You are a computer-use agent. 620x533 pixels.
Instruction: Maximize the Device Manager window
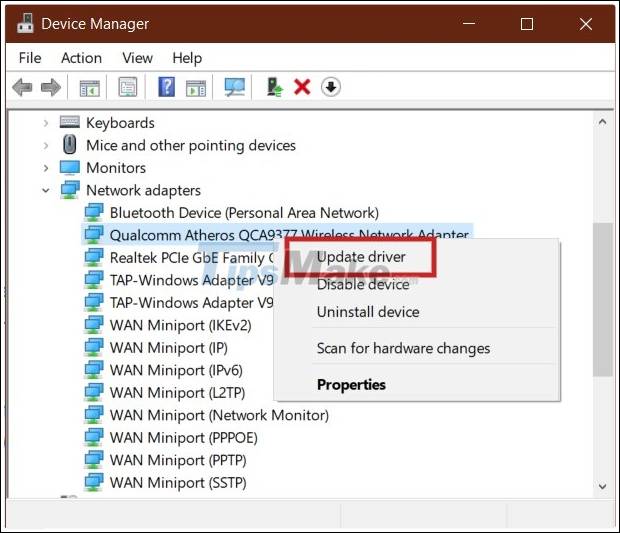click(527, 24)
